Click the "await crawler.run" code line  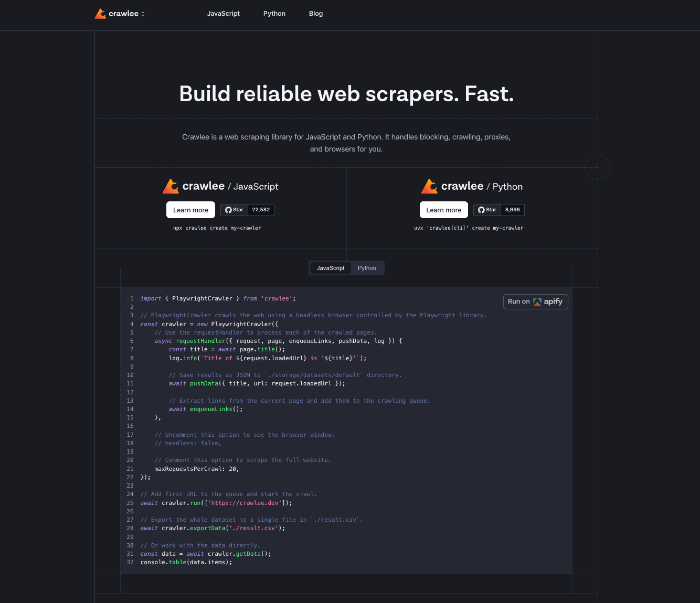[216, 503]
